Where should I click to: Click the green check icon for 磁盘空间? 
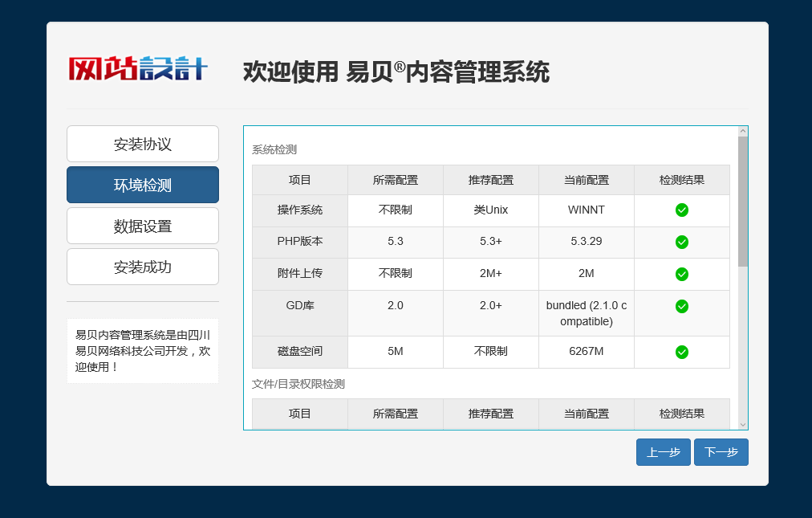682,352
